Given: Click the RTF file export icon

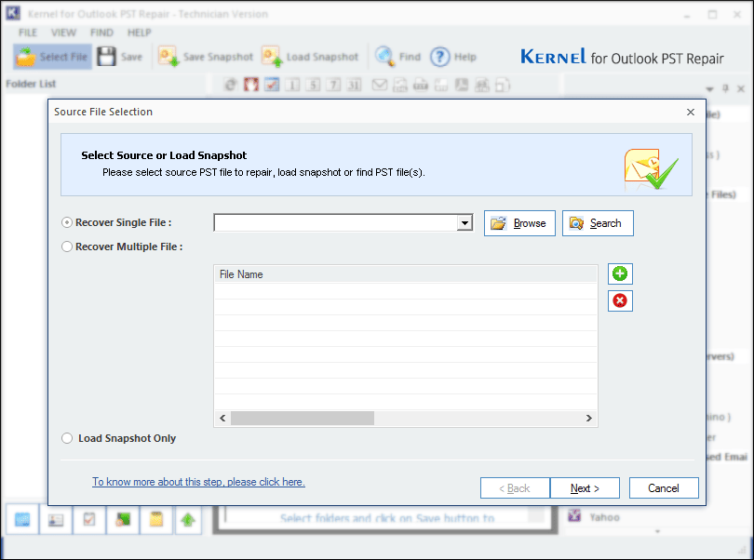Looking at the screenshot, I should 441,85.
